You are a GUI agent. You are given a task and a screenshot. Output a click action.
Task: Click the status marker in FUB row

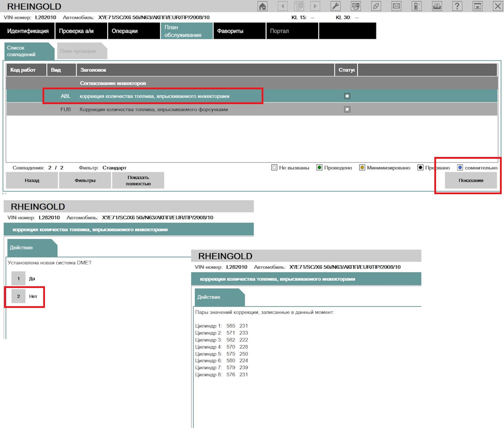coord(347,109)
